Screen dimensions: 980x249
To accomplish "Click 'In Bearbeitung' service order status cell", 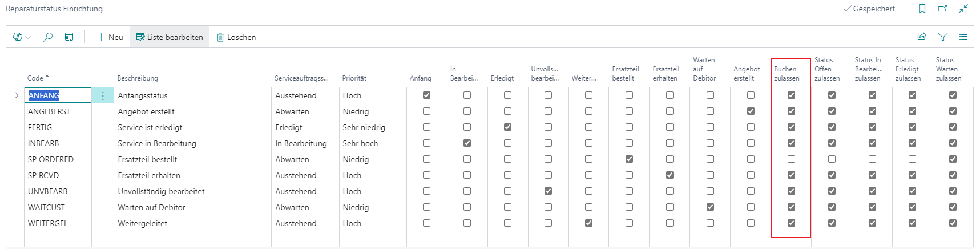I will pyautogui.click(x=301, y=143).
